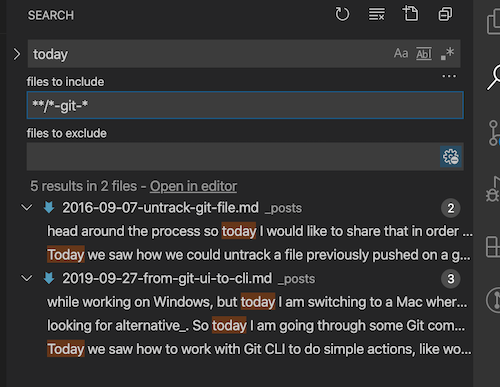This screenshot has width=500, height=387.
Task: Collapse 2016-09-07-untrack-git-file.md results
Action: 27,208
